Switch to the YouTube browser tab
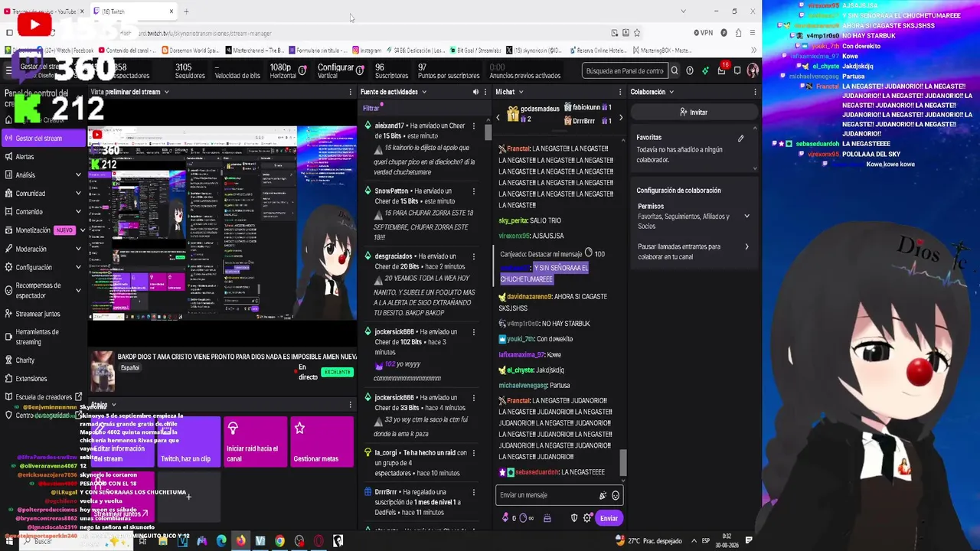Image resolution: width=980 pixels, height=551 pixels. point(44,11)
